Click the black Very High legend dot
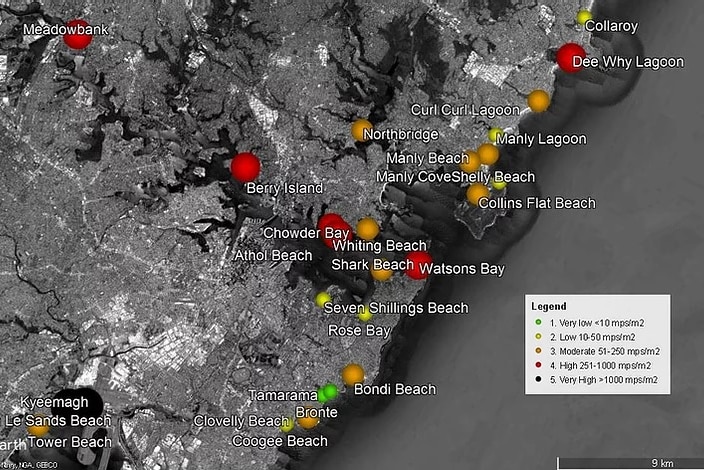 tap(538, 379)
